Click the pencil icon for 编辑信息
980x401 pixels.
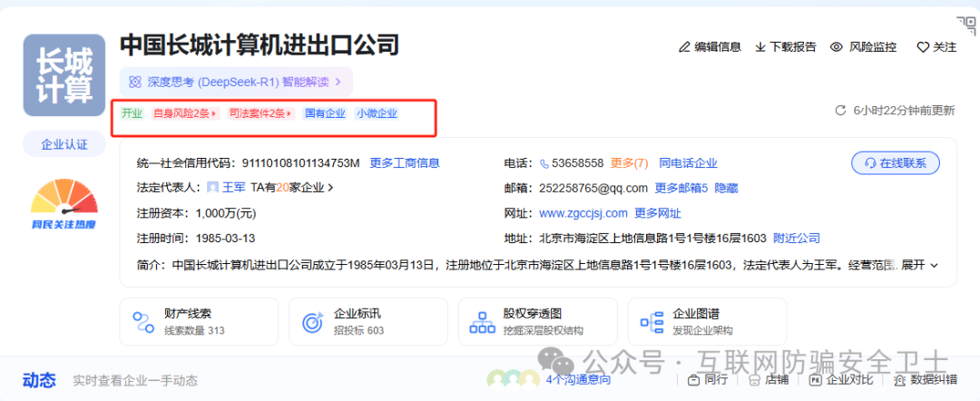point(684,47)
